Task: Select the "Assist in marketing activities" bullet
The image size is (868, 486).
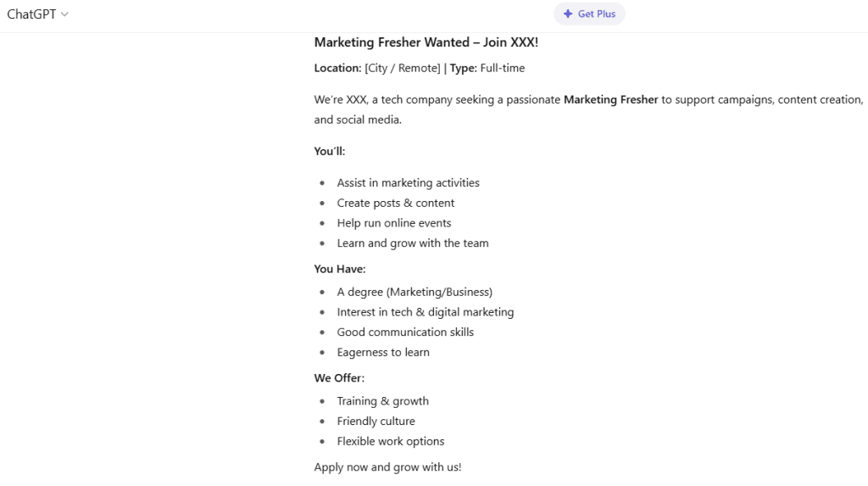Action: (x=408, y=182)
